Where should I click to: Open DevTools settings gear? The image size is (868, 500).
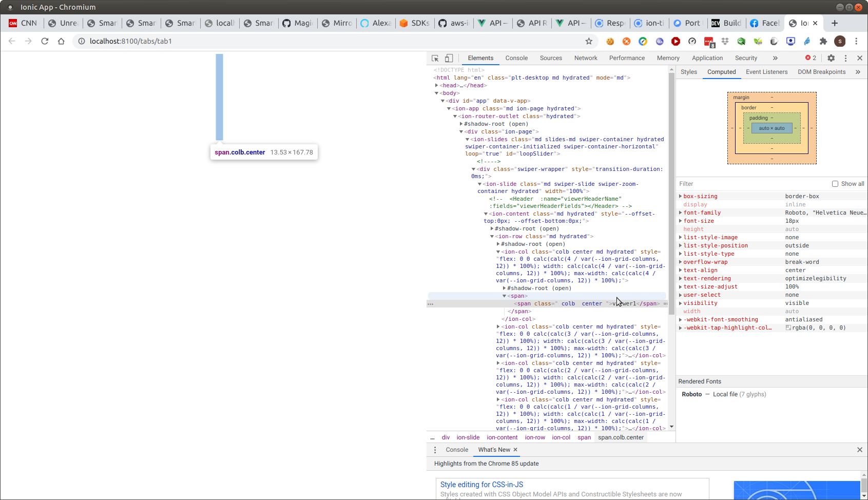click(x=831, y=58)
